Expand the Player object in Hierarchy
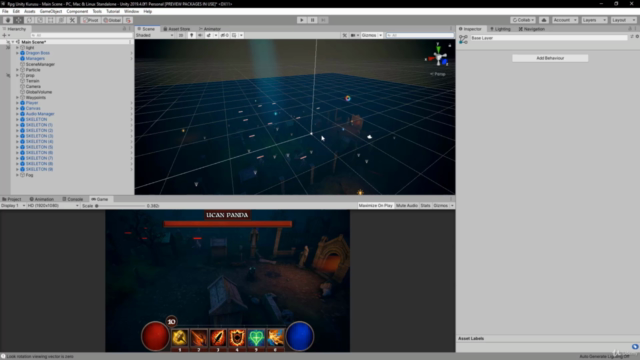 click(x=18, y=103)
